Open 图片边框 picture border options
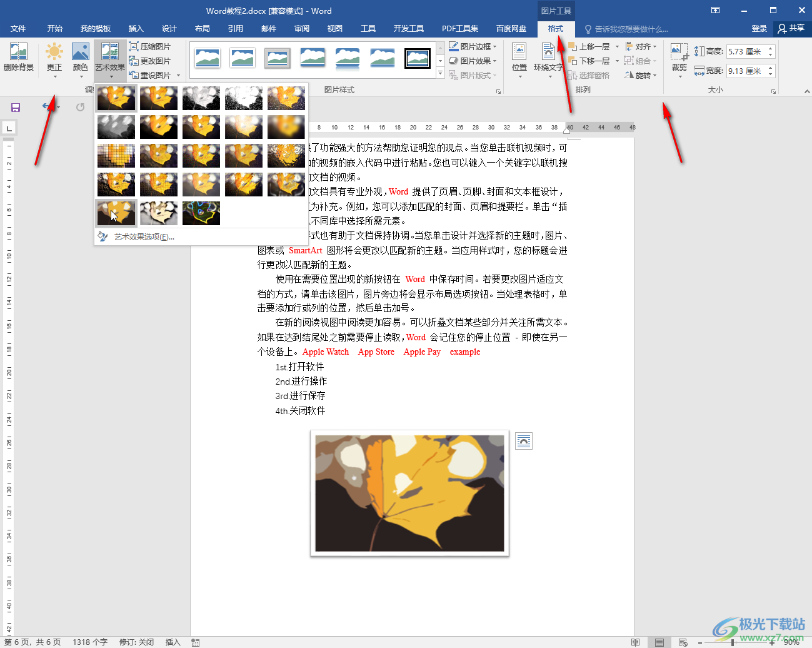 click(x=473, y=46)
